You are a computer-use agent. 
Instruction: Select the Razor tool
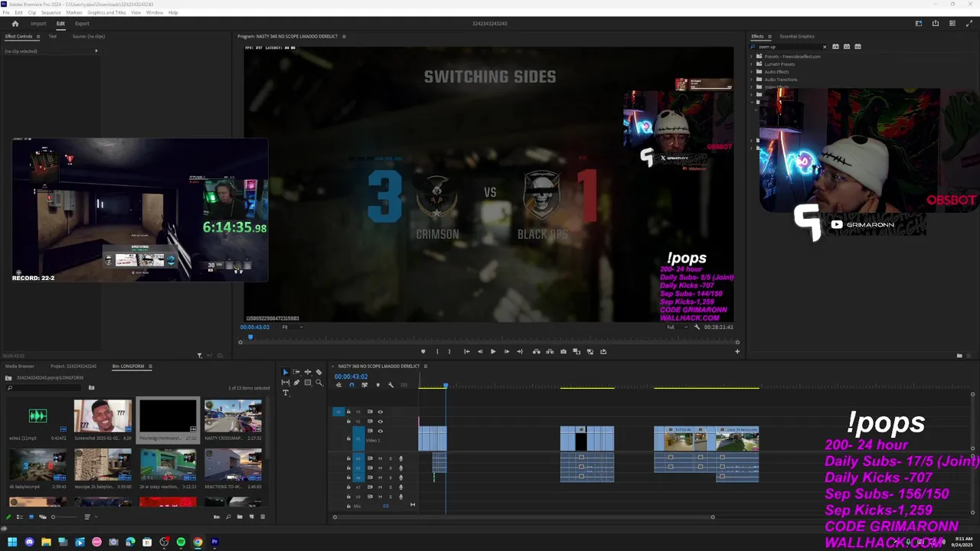(x=318, y=372)
